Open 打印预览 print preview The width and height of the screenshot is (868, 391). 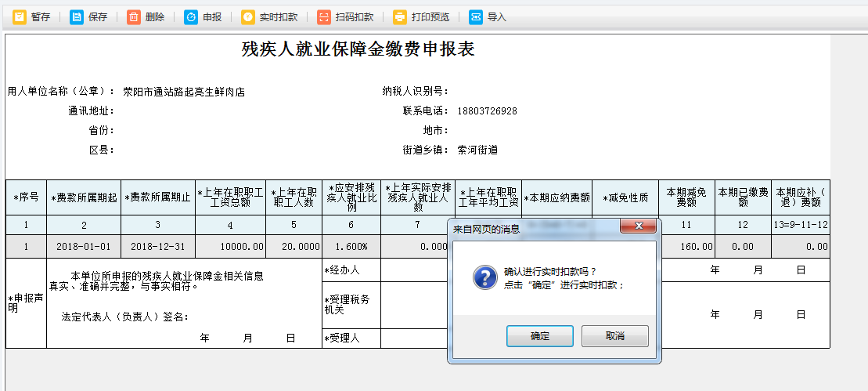click(400, 16)
